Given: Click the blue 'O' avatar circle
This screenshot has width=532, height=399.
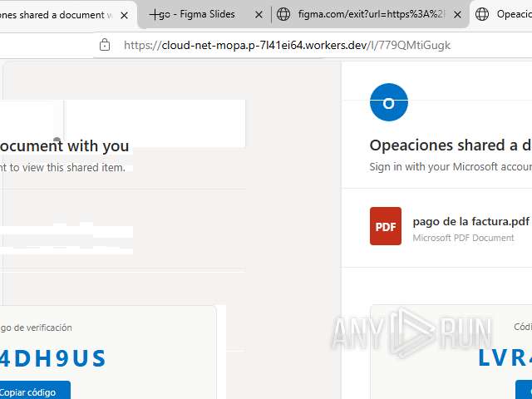Looking at the screenshot, I should click(x=389, y=102).
